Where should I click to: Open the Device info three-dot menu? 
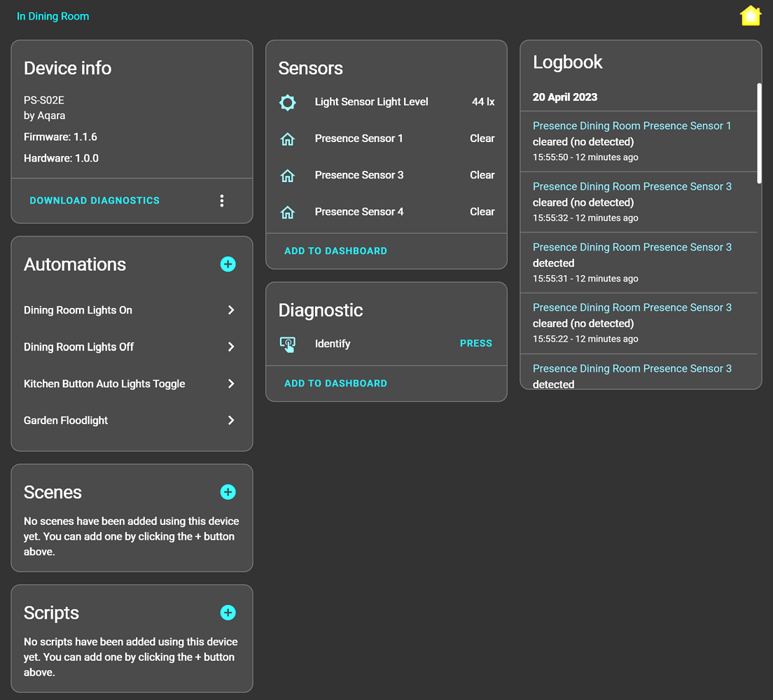222,201
